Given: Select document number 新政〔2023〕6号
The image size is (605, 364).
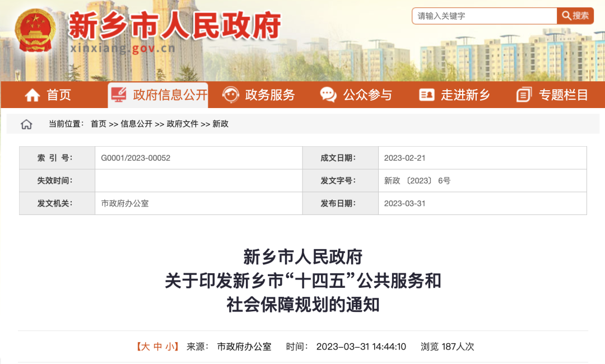Looking at the screenshot, I should pyautogui.click(x=417, y=180).
